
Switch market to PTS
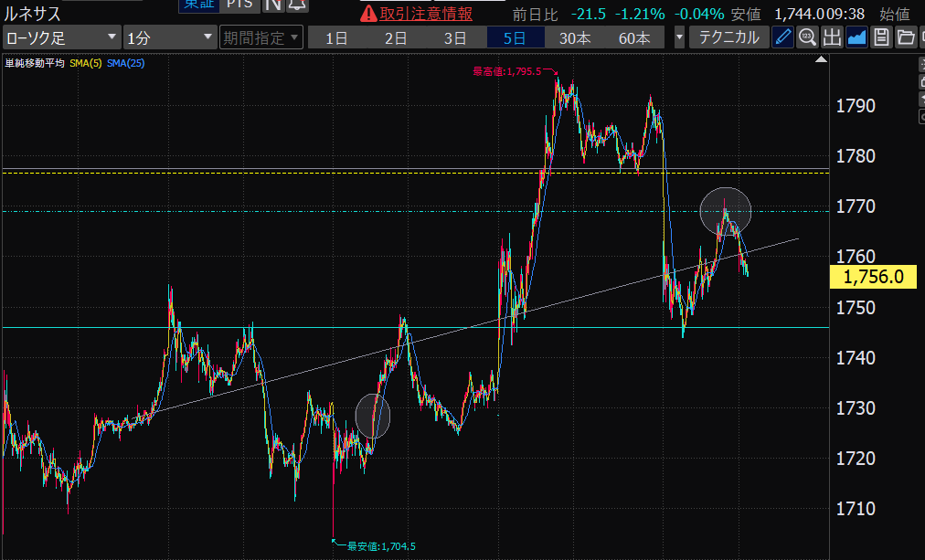(240, 5)
